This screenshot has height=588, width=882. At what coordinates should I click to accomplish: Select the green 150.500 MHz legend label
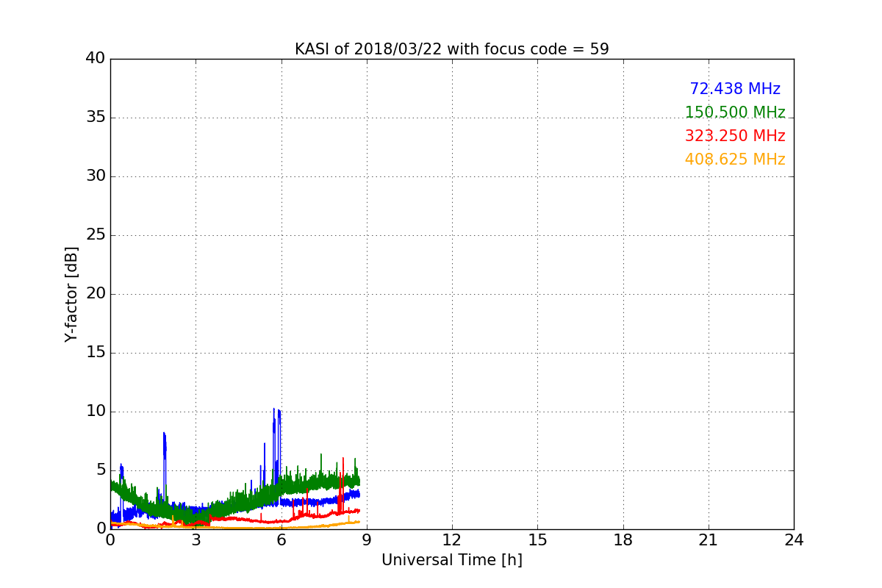tap(735, 112)
